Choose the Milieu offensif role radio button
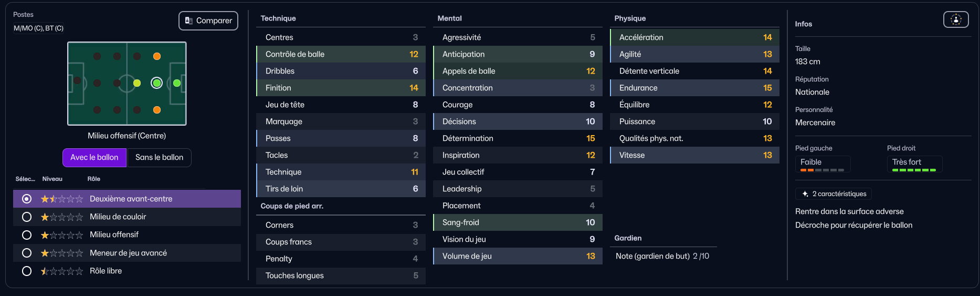 point(27,235)
